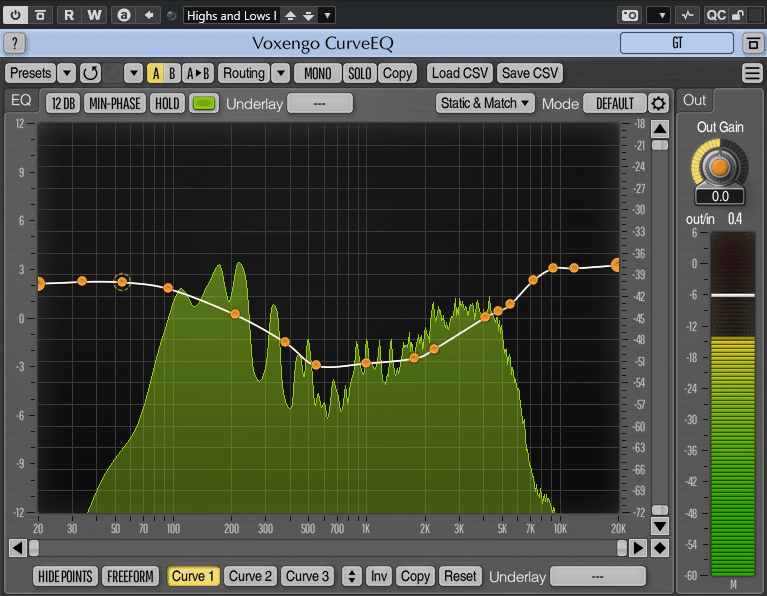Select the Out tab
Image resolution: width=767 pixels, height=596 pixels.
(694, 100)
